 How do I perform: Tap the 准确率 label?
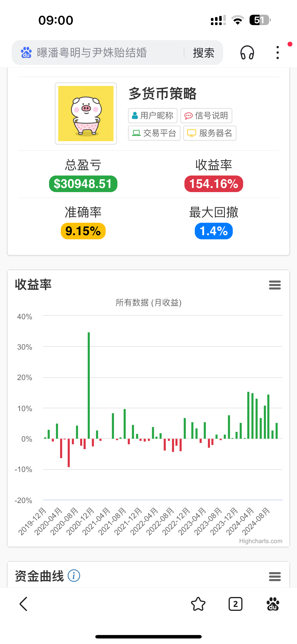83,212
